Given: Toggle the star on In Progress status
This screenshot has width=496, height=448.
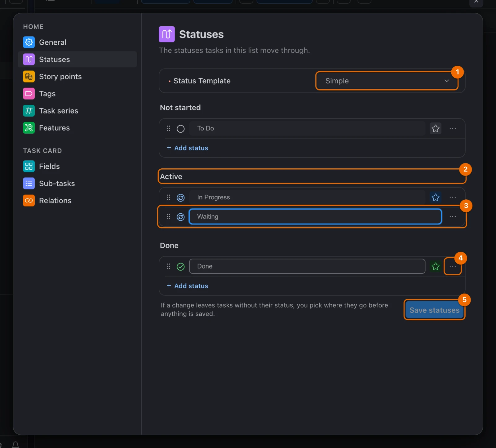Looking at the screenshot, I should click(x=436, y=197).
